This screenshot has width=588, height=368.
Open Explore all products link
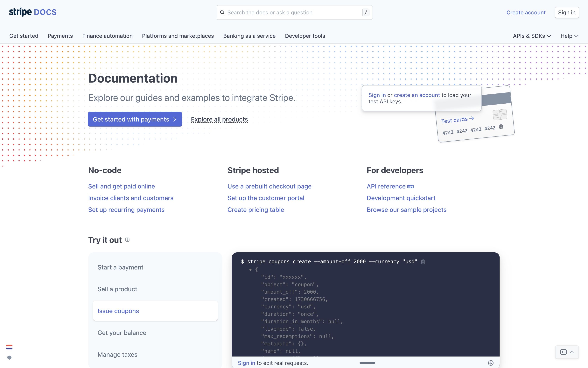(x=219, y=119)
